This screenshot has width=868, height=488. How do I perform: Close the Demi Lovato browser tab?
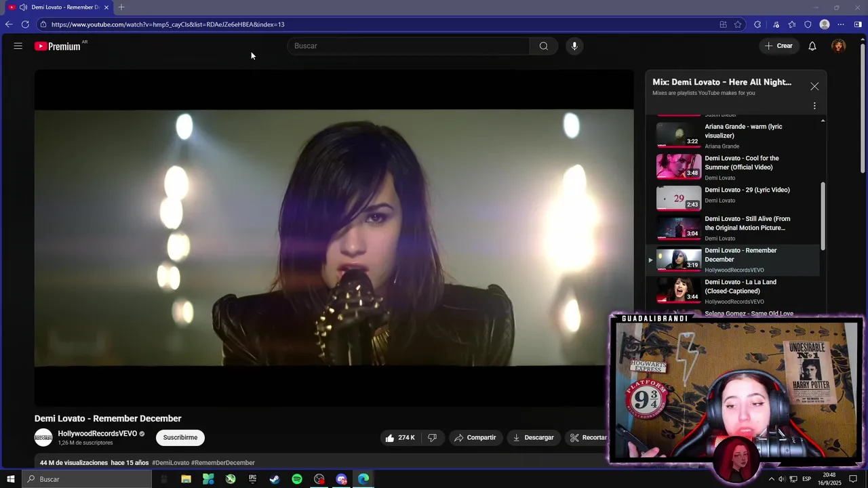106,7
